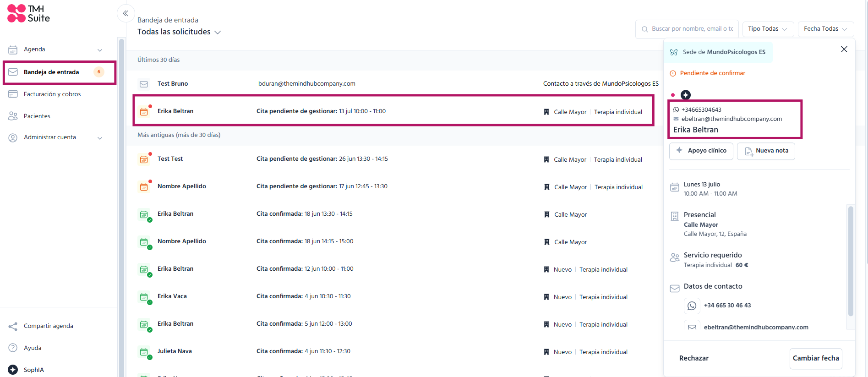Click the TMH Suite logo
This screenshot has height=377, width=868.
click(28, 14)
